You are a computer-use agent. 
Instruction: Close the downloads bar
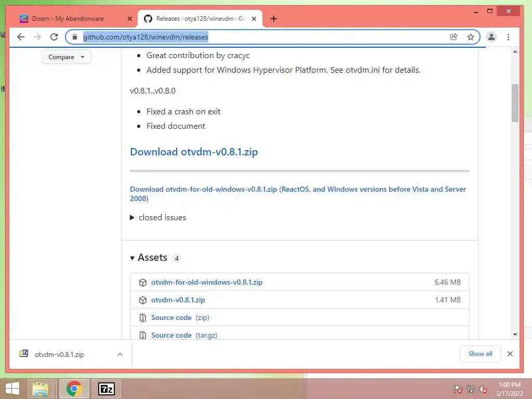[x=510, y=354]
